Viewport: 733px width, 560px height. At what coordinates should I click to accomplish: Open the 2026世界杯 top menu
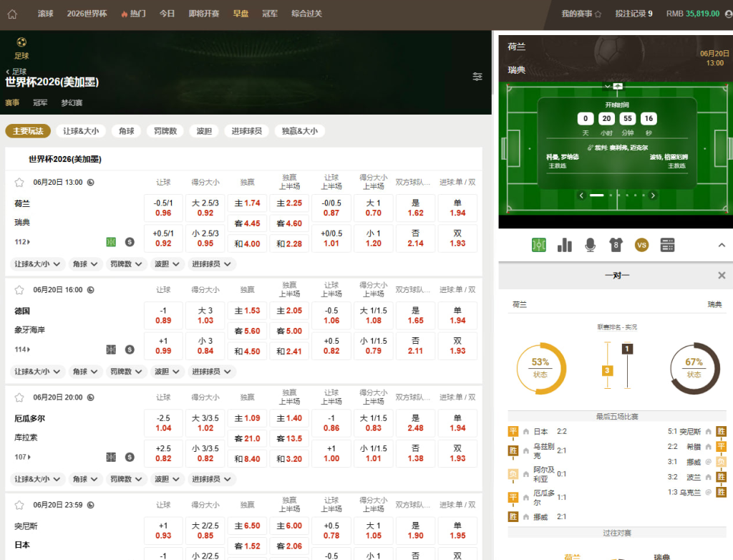pyautogui.click(x=87, y=14)
